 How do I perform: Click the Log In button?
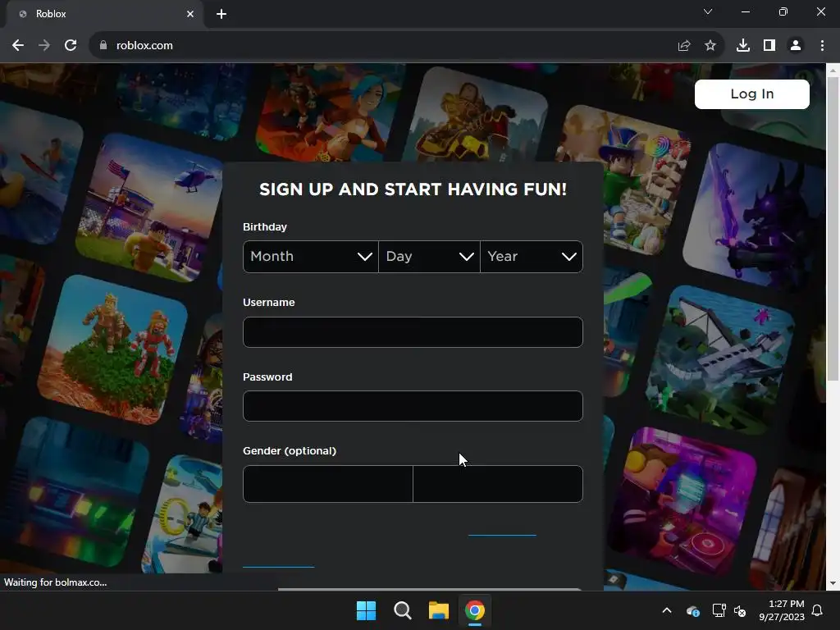pyautogui.click(x=752, y=94)
